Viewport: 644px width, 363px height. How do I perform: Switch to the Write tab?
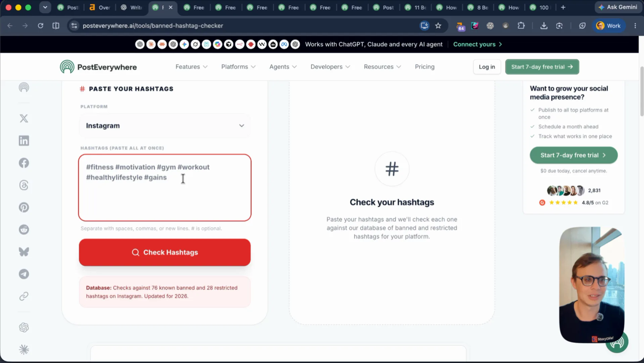(x=131, y=7)
